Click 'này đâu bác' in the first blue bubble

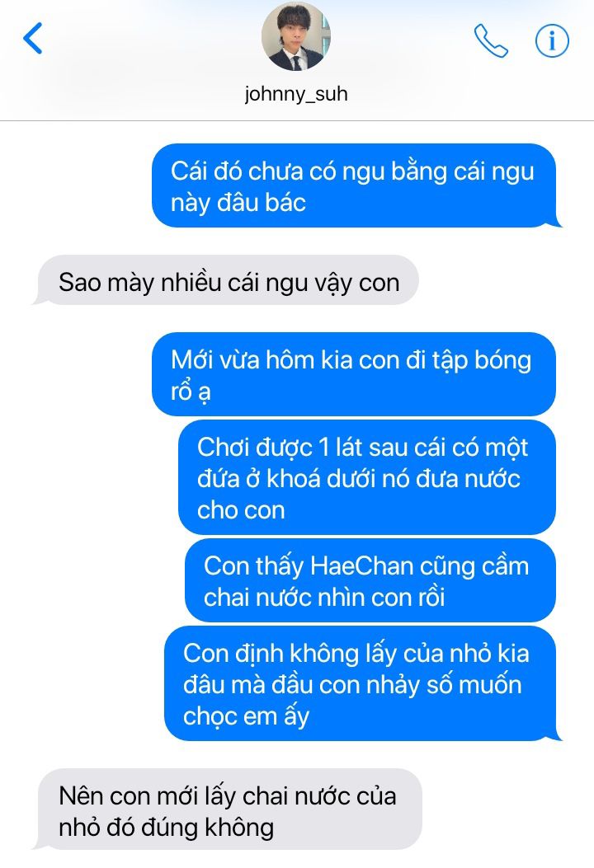238,203
